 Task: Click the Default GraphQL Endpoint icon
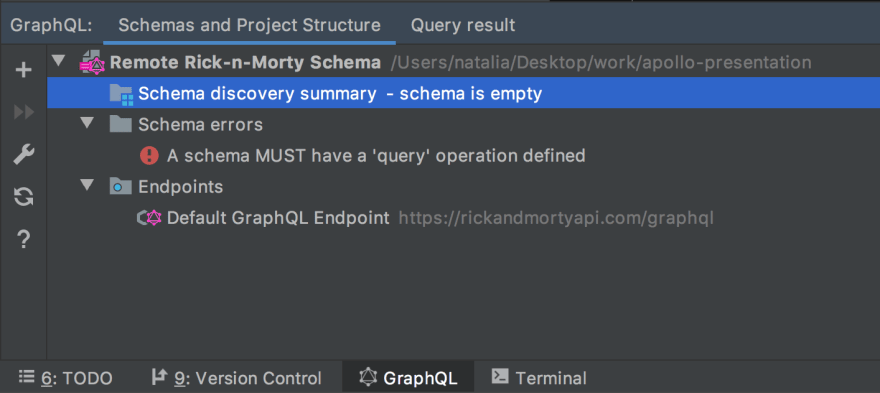coord(149,218)
